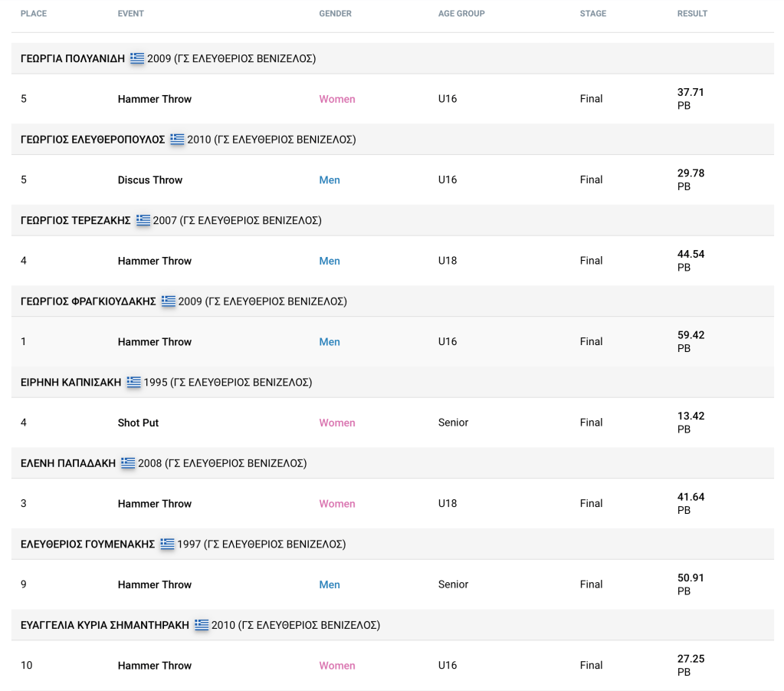Open athlete ΓΕΩΡΓΙΟΣ ΦΡΑΓΚΙΟΥΔΑΚΗΣ name link
Image resolution: width=784 pixels, height=691 pixels.
click(x=88, y=301)
